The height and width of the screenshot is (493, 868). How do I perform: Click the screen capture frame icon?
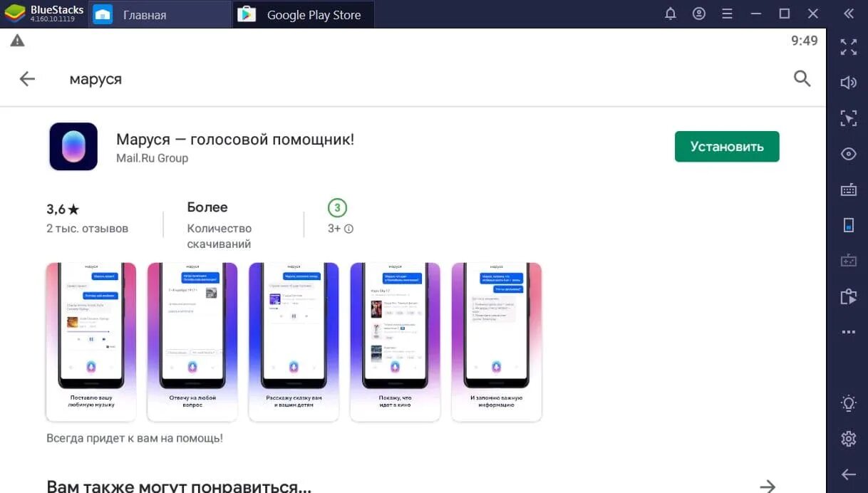pos(848,118)
